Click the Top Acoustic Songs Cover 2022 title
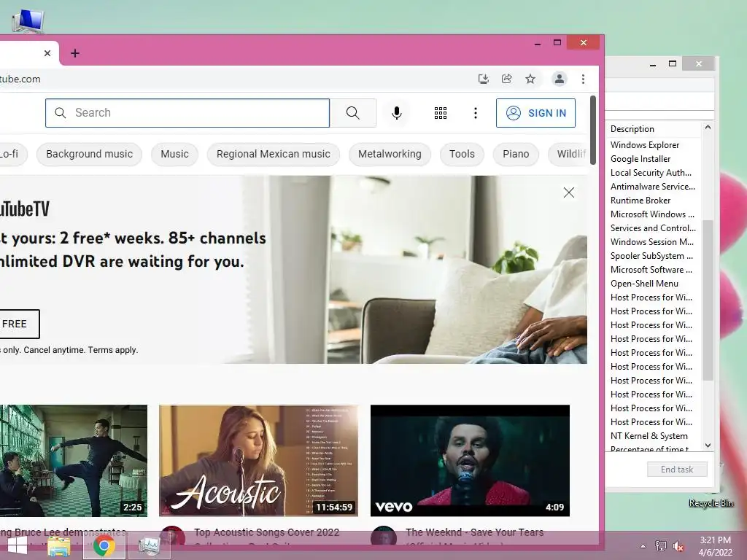Viewport: 747px width, 560px height. click(266, 532)
